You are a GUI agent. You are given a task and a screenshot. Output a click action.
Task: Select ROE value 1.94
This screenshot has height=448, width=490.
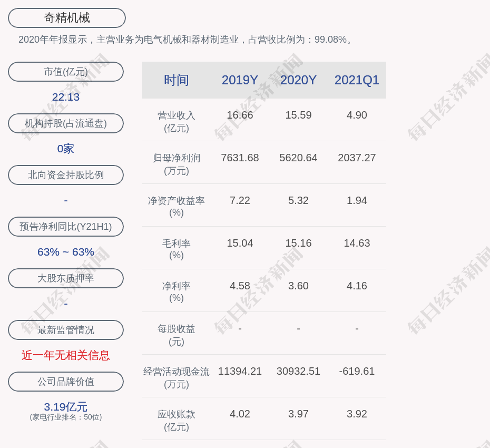tap(357, 200)
